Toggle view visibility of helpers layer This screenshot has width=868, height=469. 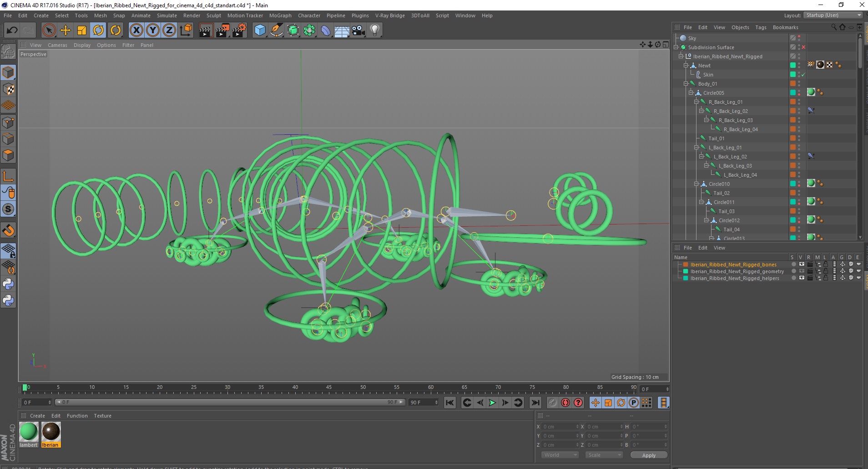(x=802, y=278)
